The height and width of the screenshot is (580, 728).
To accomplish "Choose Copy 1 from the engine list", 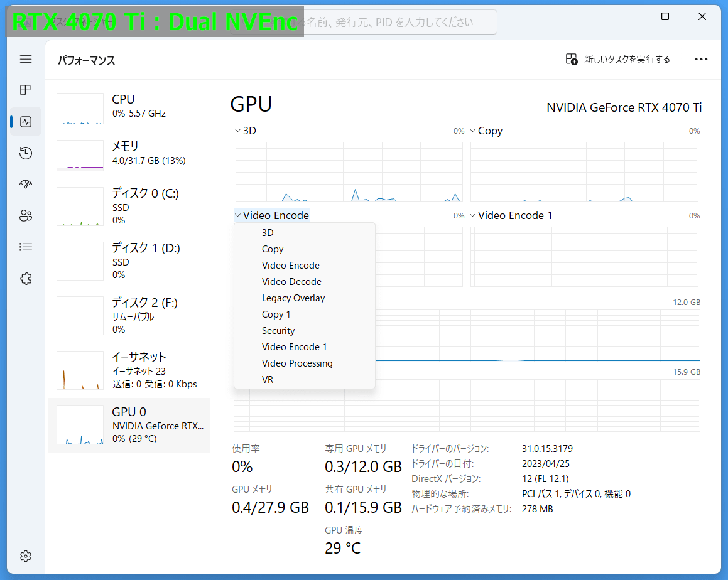I will (305, 314).
